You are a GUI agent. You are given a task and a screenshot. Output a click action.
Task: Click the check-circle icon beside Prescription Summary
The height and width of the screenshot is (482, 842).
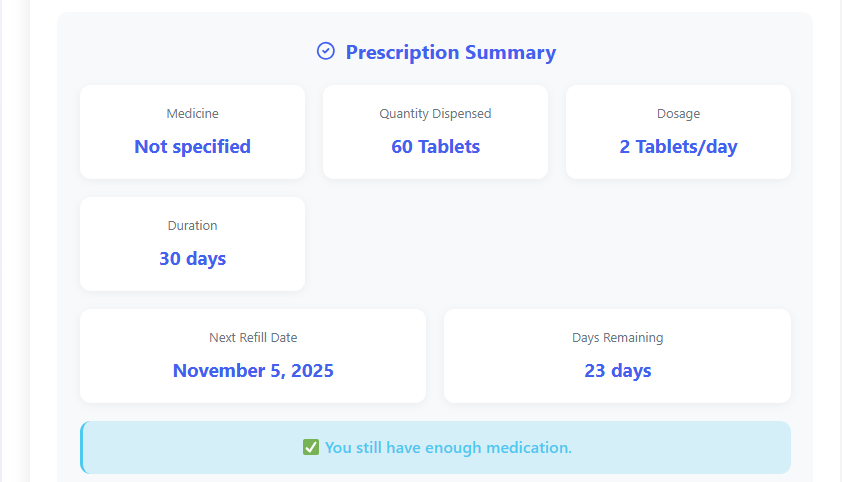[325, 51]
